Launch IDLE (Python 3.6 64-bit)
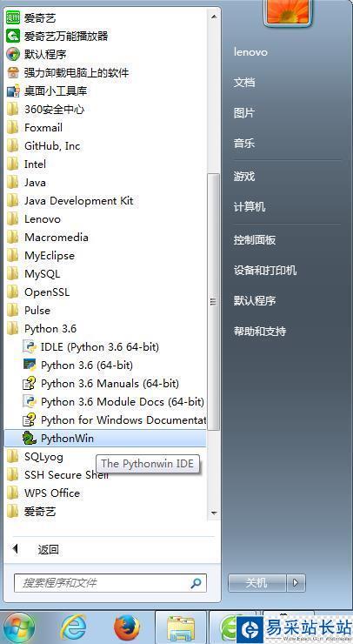Image resolution: width=353 pixels, height=644 pixels. tap(91, 347)
